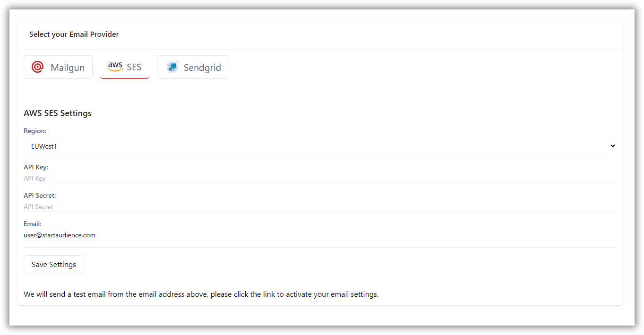
Task: Open the Region dropdown showing EUWest1
Action: [x=320, y=146]
